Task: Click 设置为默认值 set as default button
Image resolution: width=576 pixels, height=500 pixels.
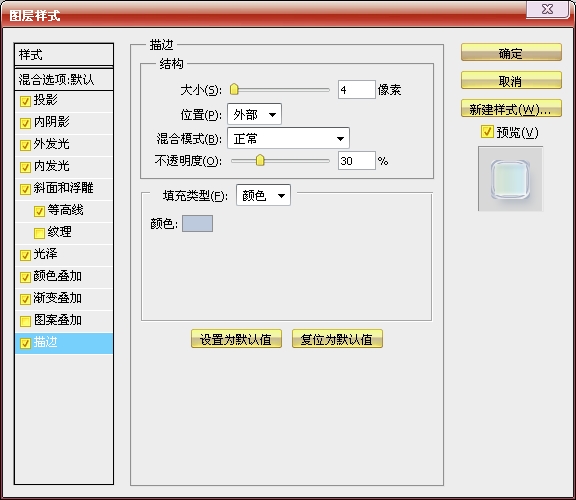Action: click(236, 339)
